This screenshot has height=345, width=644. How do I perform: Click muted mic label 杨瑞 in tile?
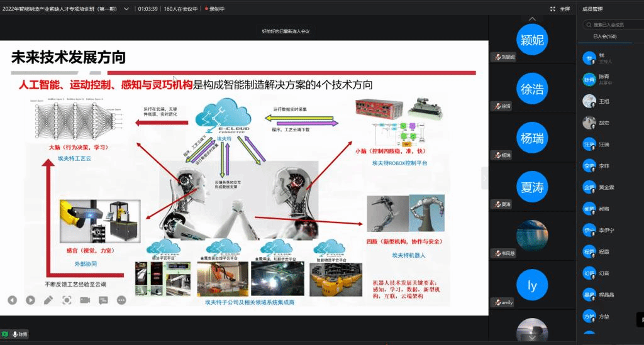[x=501, y=155]
